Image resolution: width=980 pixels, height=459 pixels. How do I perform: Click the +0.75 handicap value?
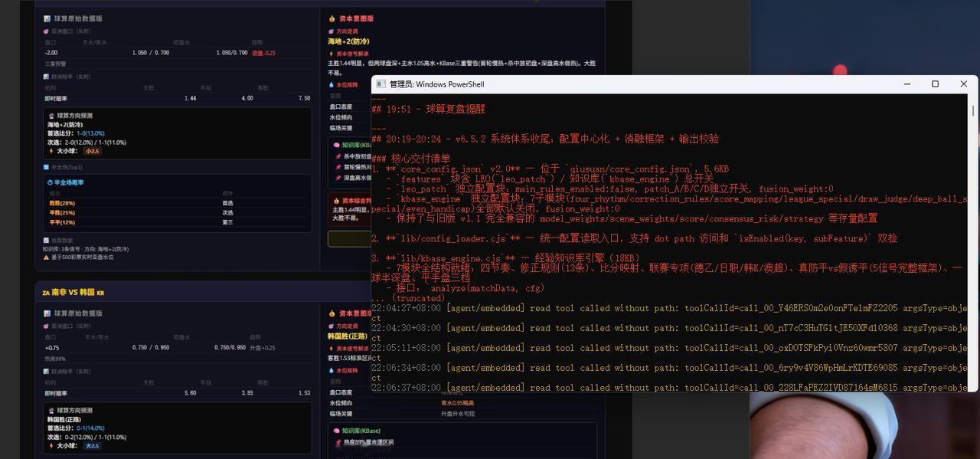(x=52, y=348)
